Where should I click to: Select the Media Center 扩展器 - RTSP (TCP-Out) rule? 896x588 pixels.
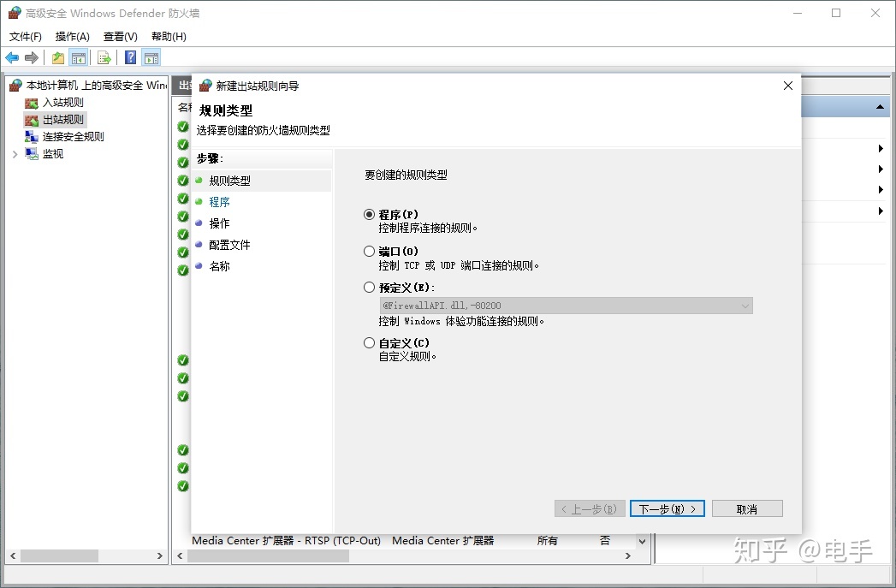[287, 541]
